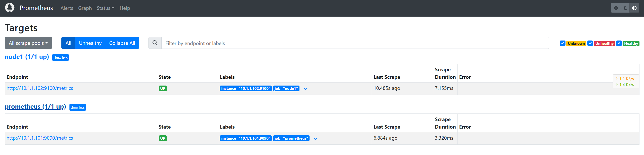Open the Alerts page
Viewport: 644px width, 155px height.
click(67, 8)
